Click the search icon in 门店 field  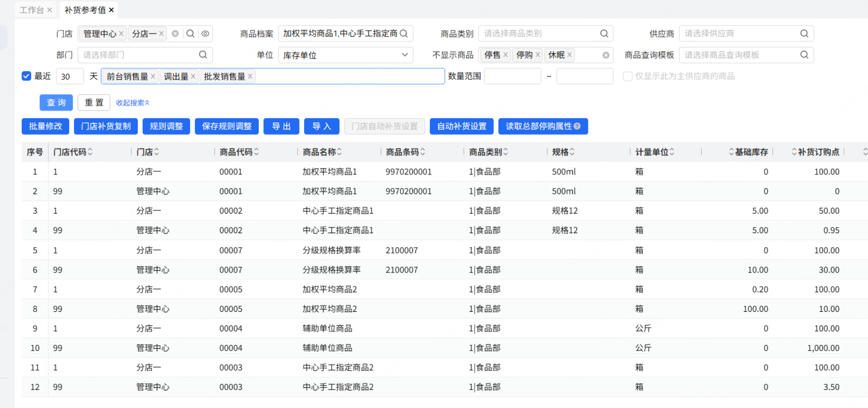[190, 34]
